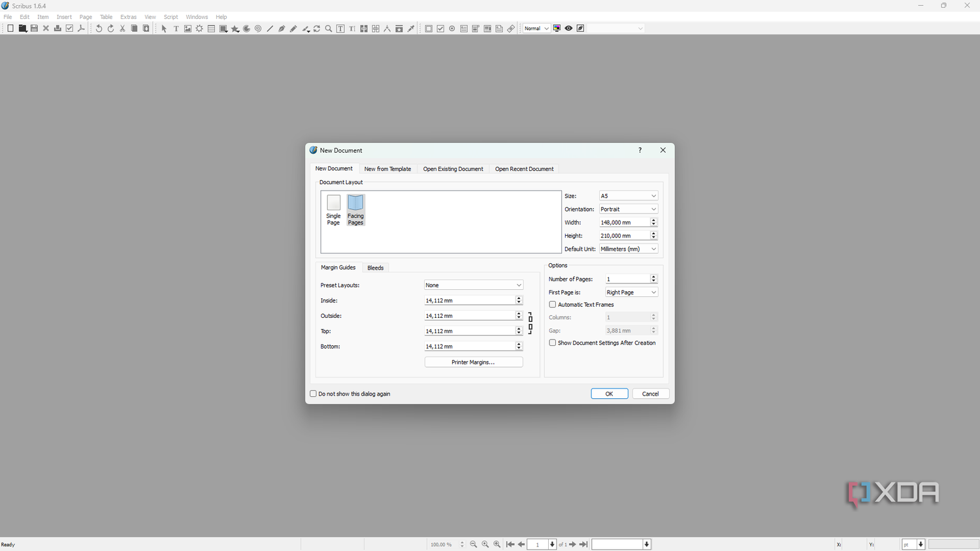Screen dimensions: 980x551
Task: Select the Rotate Item tool
Action: tap(317, 29)
